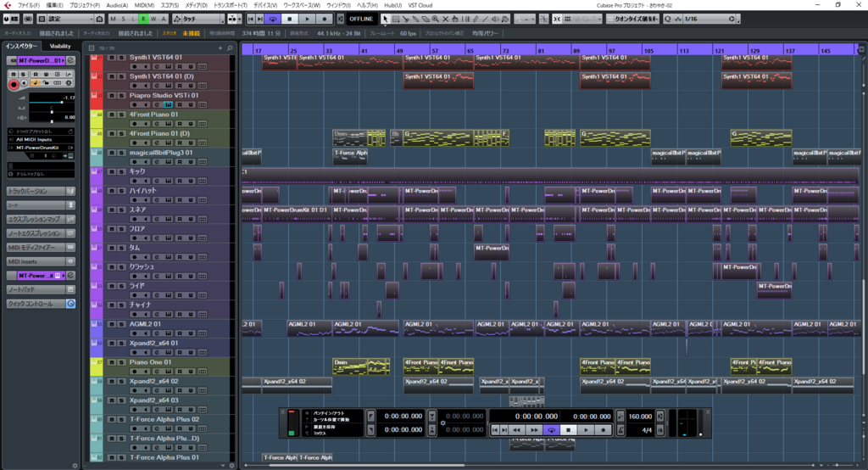Switch to the インスペクター tab
868x470 pixels.
[21, 46]
